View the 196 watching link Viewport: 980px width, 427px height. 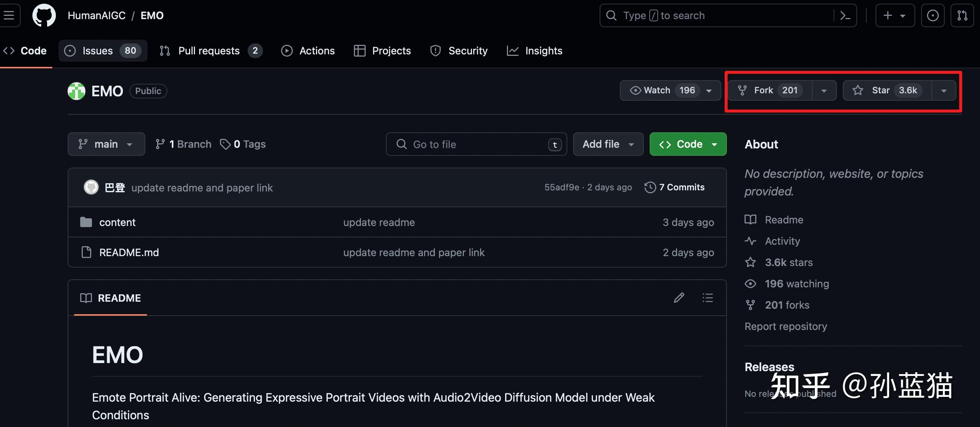click(x=797, y=284)
